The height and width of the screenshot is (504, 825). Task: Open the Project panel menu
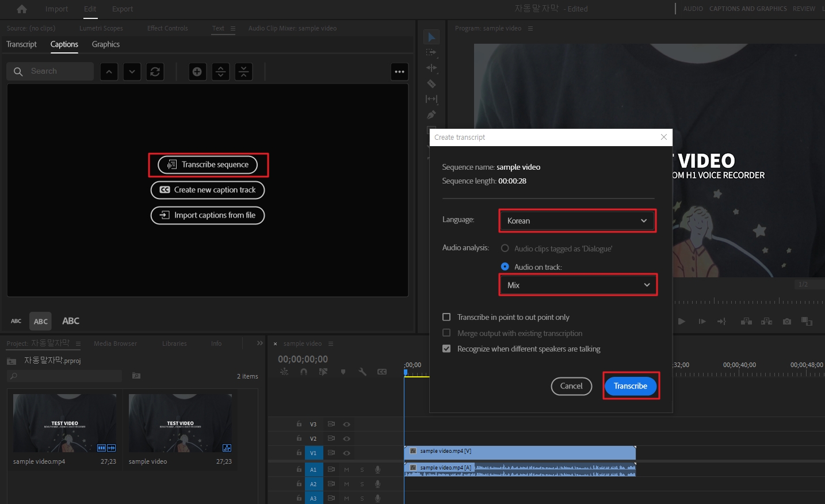pyautogui.click(x=78, y=343)
